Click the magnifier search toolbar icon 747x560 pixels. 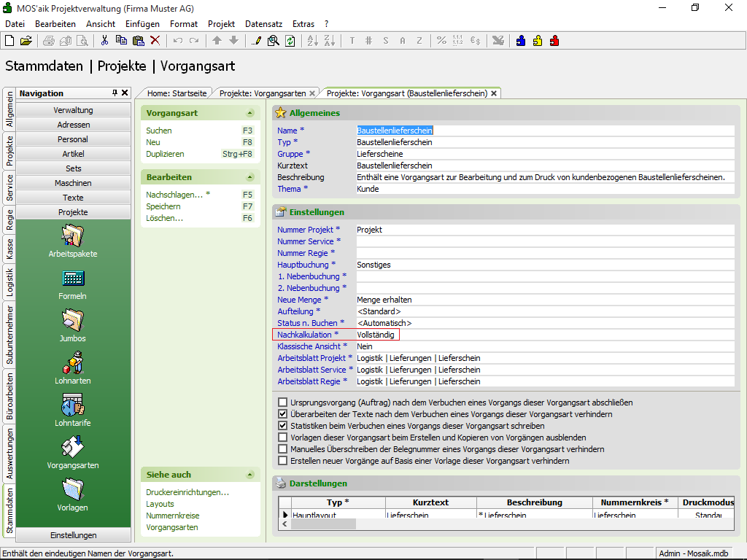coord(274,41)
